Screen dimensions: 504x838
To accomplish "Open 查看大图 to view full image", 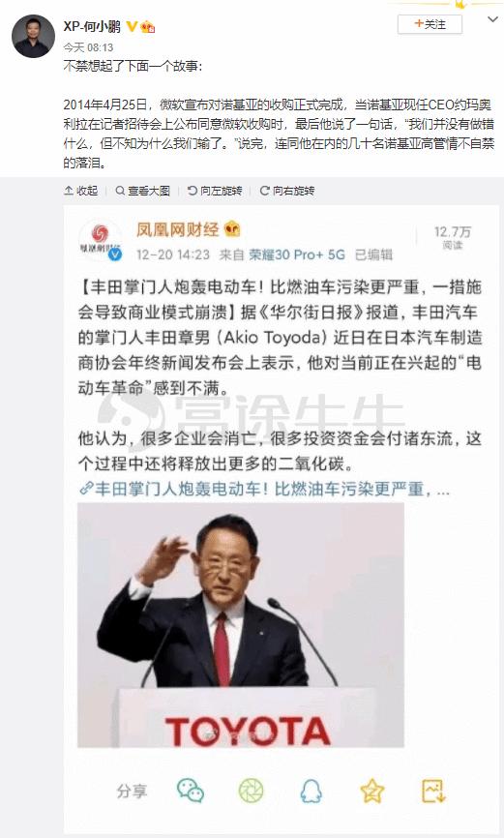I will pos(143,191).
